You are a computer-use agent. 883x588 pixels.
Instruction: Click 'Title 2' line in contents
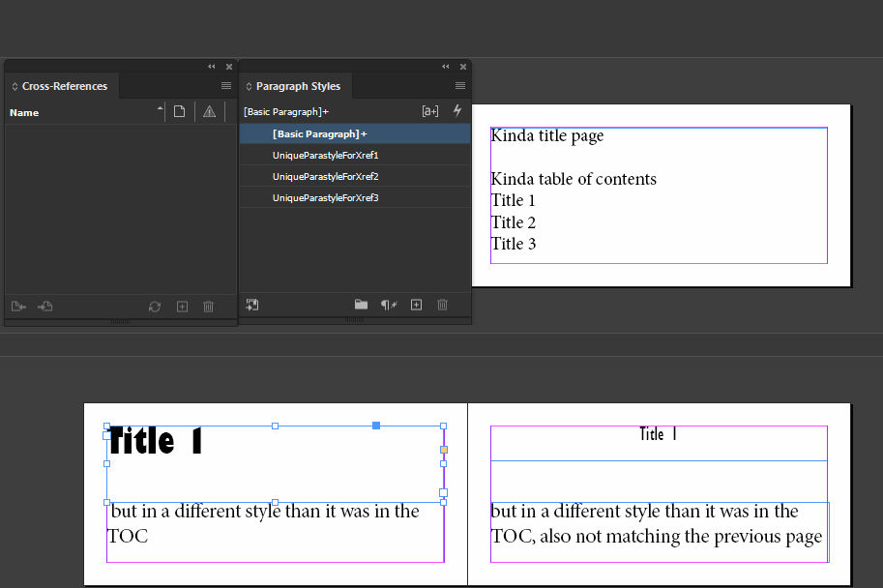pos(514,222)
